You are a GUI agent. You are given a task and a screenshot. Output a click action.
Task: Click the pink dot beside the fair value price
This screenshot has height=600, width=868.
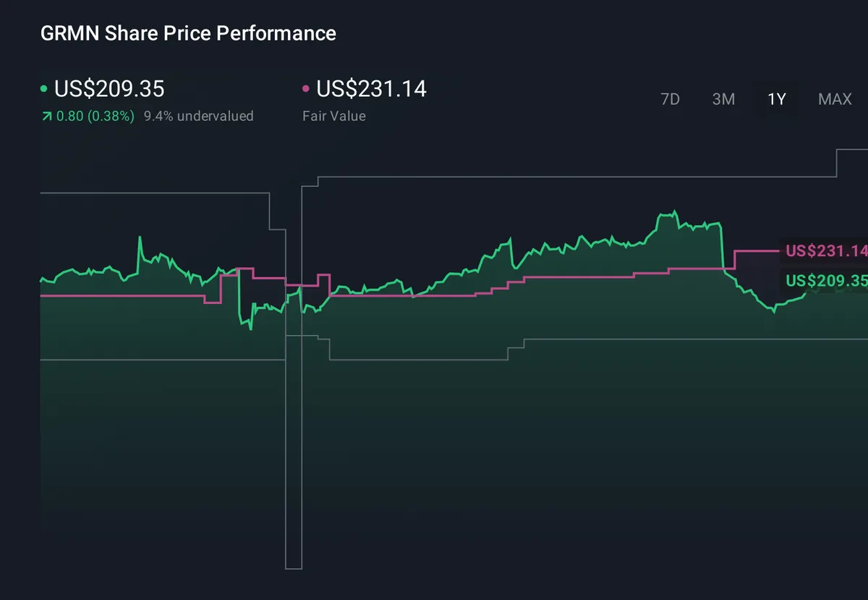pos(306,89)
